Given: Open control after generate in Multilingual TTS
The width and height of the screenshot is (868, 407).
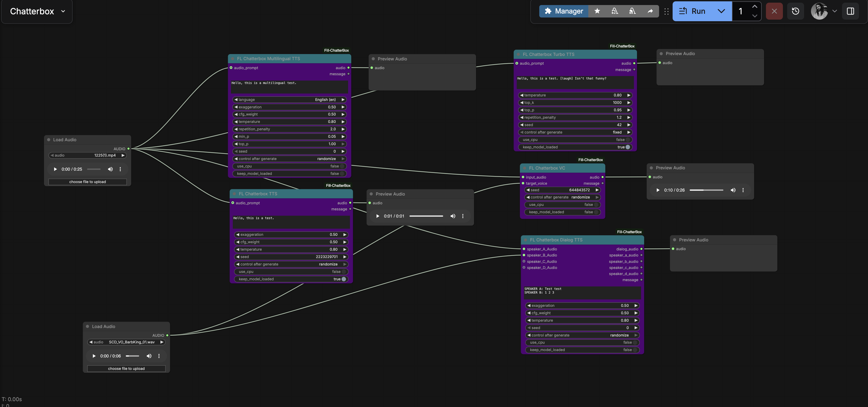Looking at the screenshot, I should (290, 159).
